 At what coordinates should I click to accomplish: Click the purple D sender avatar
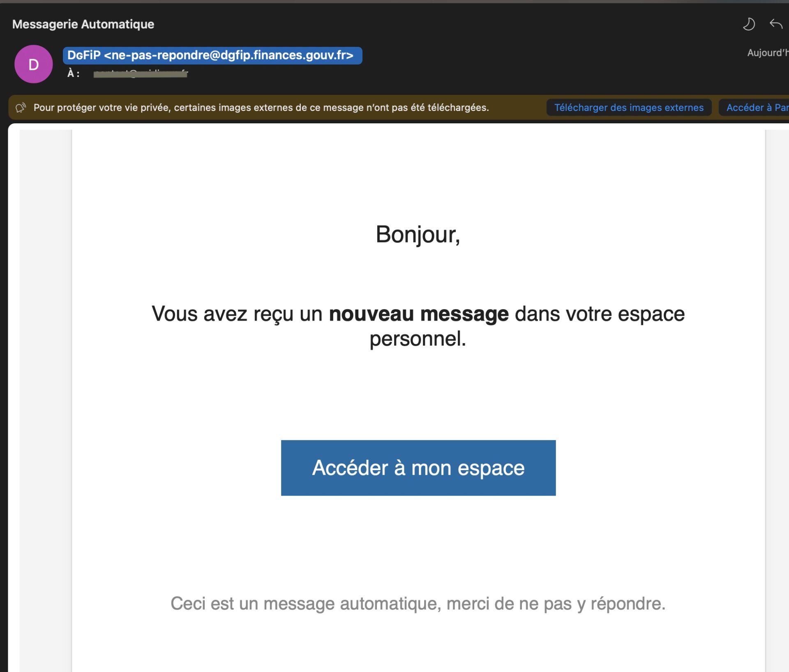coord(33,64)
